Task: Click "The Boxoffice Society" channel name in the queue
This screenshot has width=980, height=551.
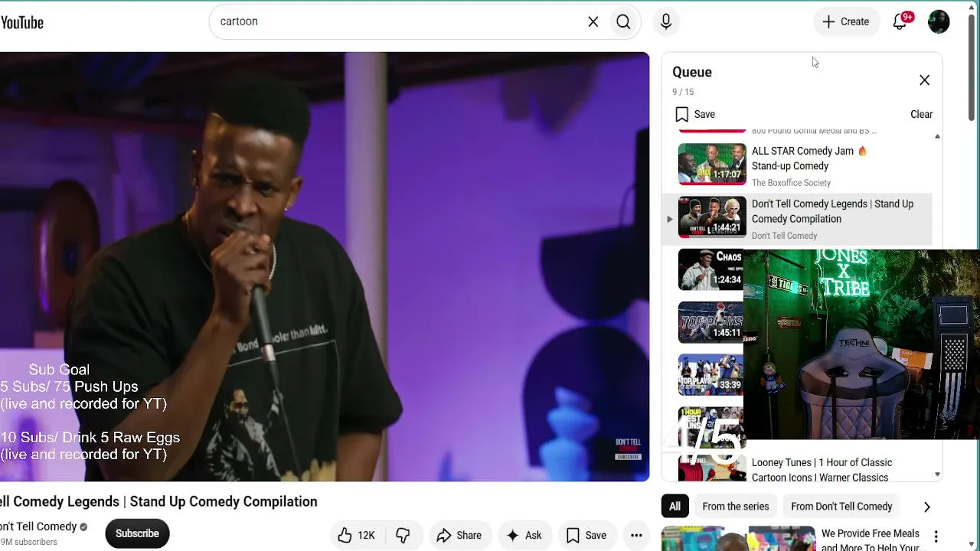Action: pyautogui.click(x=791, y=183)
